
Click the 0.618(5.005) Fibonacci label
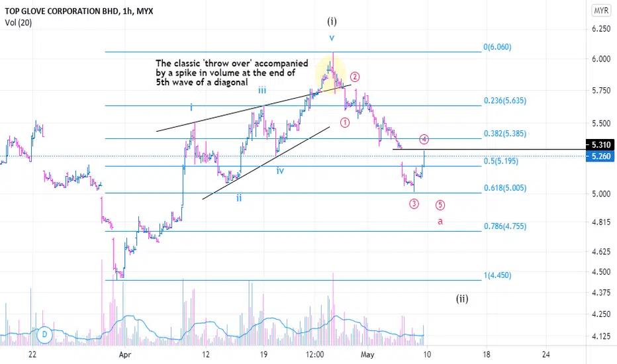505,188
